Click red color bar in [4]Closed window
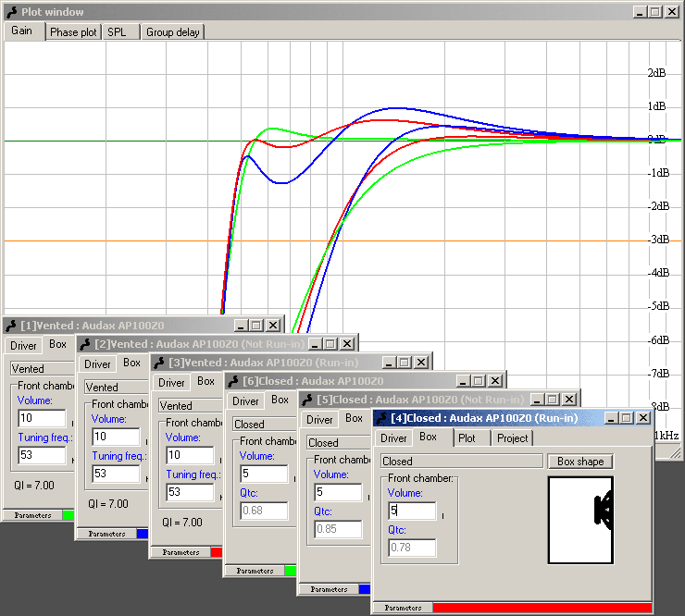The image size is (685, 616). coord(542,608)
